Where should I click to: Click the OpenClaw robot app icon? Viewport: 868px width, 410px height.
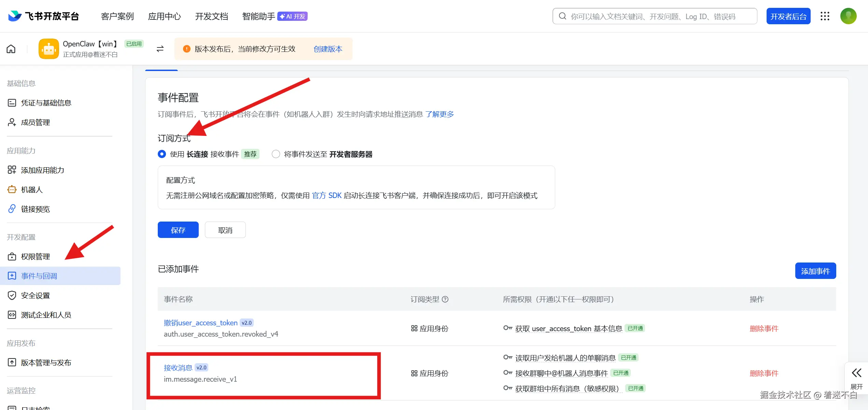48,49
